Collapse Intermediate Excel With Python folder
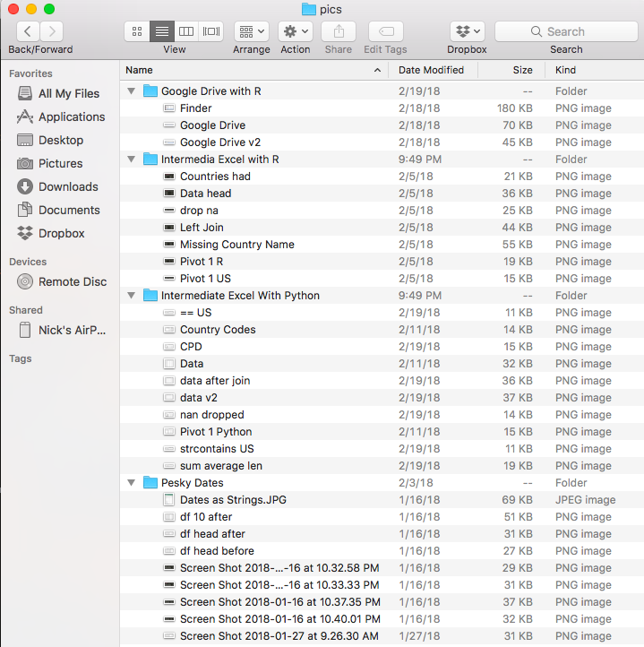The image size is (644, 647). pyautogui.click(x=133, y=296)
